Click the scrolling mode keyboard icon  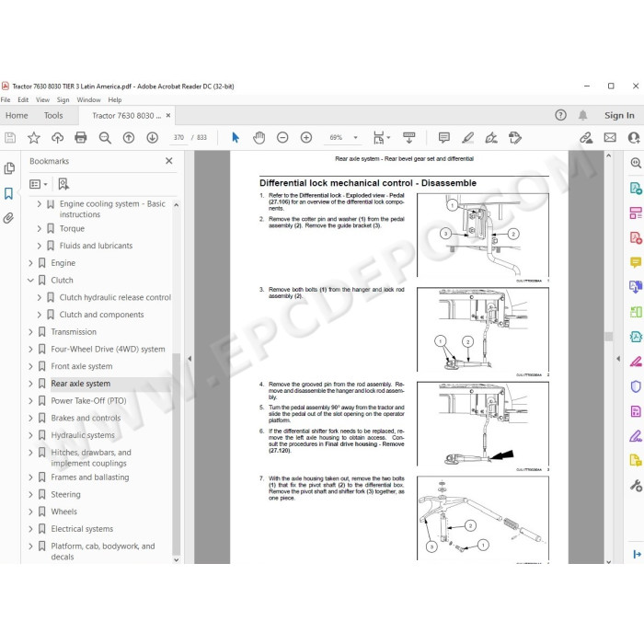click(409, 138)
